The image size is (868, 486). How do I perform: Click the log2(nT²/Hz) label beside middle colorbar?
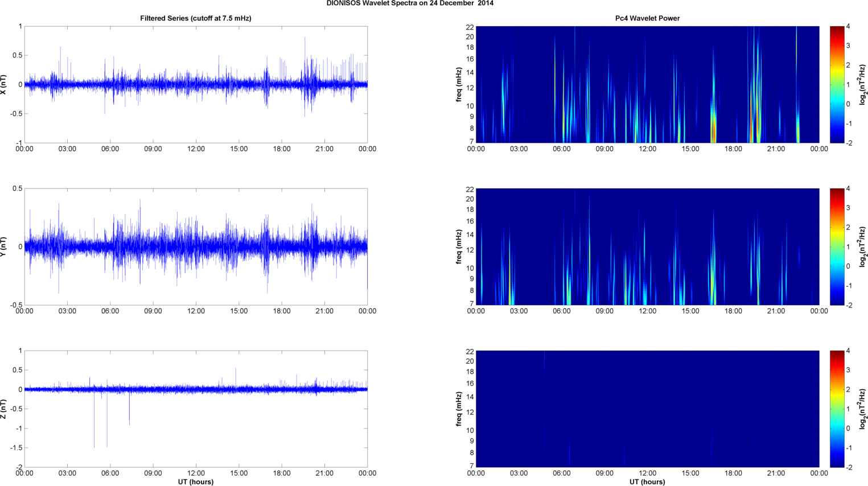(863, 246)
